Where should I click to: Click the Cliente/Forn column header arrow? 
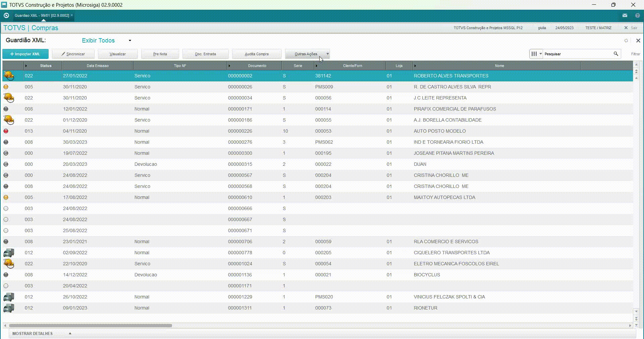pyautogui.click(x=317, y=66)
